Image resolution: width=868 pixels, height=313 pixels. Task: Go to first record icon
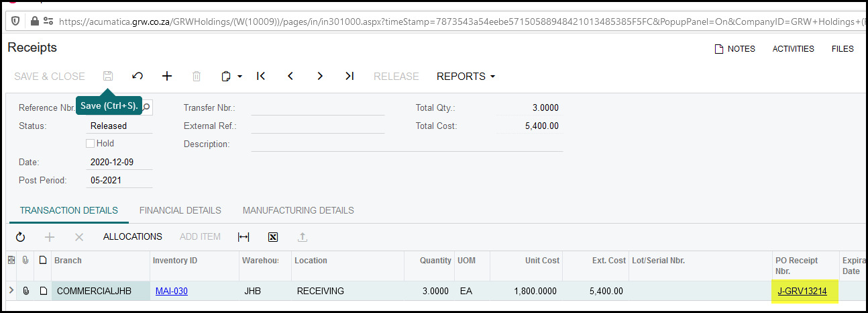(x=261, y=76)
